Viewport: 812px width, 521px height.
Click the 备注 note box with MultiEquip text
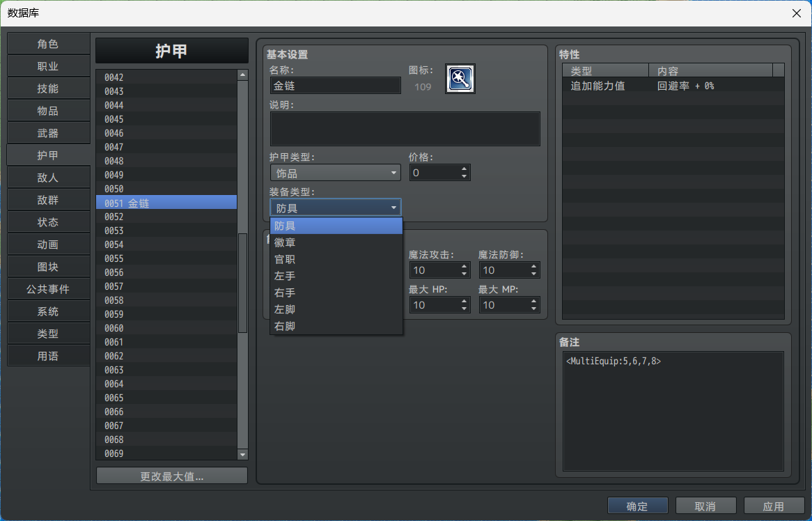click(x=673, y=411)
